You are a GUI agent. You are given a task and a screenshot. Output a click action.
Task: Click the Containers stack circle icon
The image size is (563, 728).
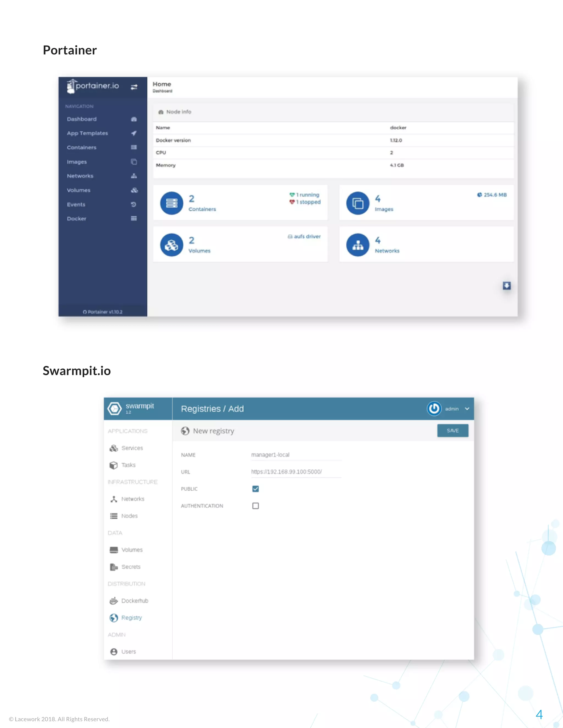[x=172, y=203]
